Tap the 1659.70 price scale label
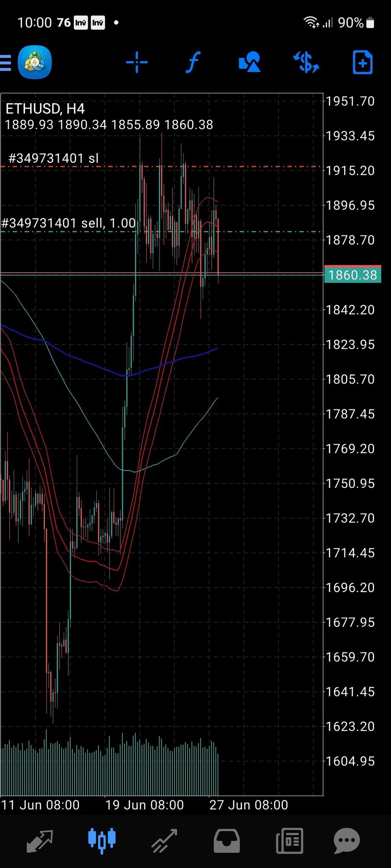The height and width of the screenshot is (868, 391). (350, 657)
